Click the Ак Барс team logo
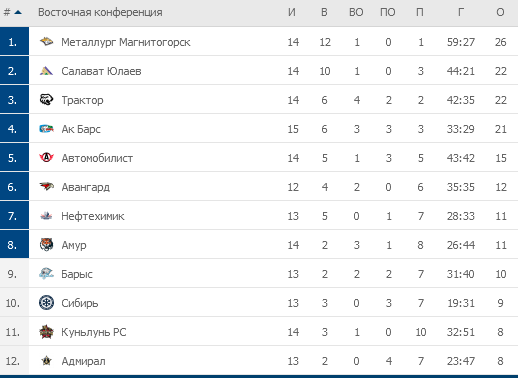 pos(46,129)
